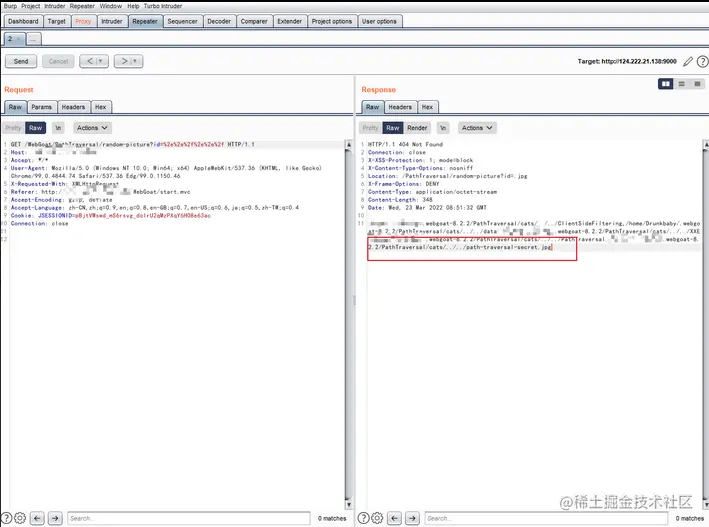Switch to the Extender tab

(289, 21)
